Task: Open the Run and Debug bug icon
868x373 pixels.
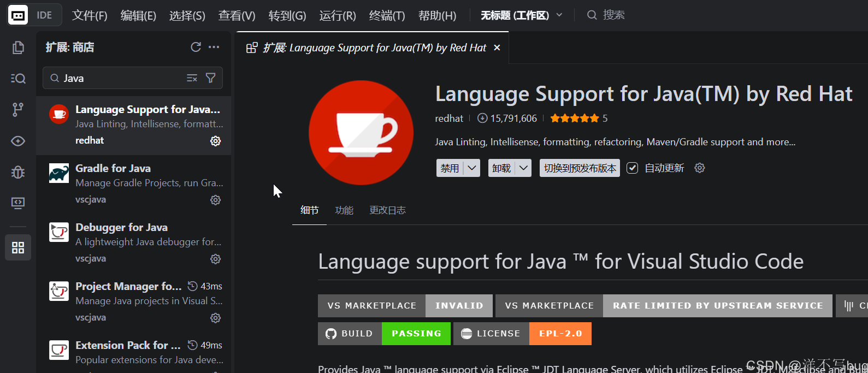Action: 18,172
